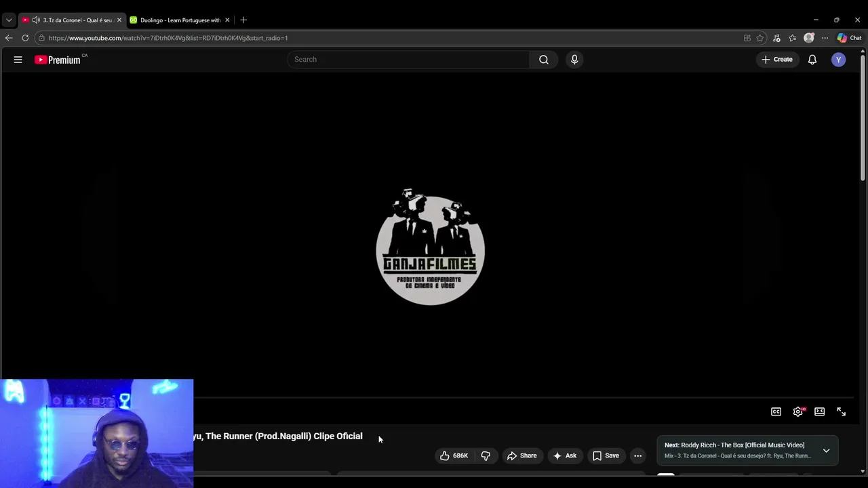Switch to the Duolingo Learn Portuguese tab

click(180, 20)
